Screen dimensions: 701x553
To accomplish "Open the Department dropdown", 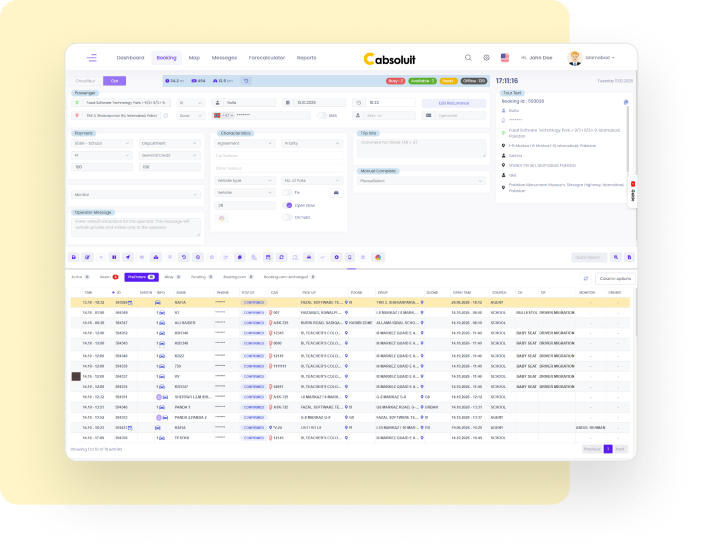I will pos(169,144).
